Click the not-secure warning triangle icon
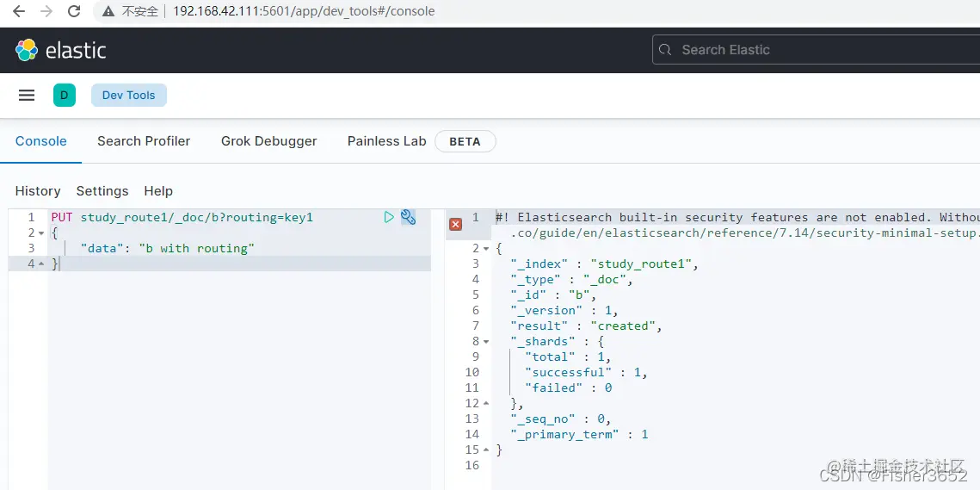This screenshot has width=980, height=490. tap(108, 11)
